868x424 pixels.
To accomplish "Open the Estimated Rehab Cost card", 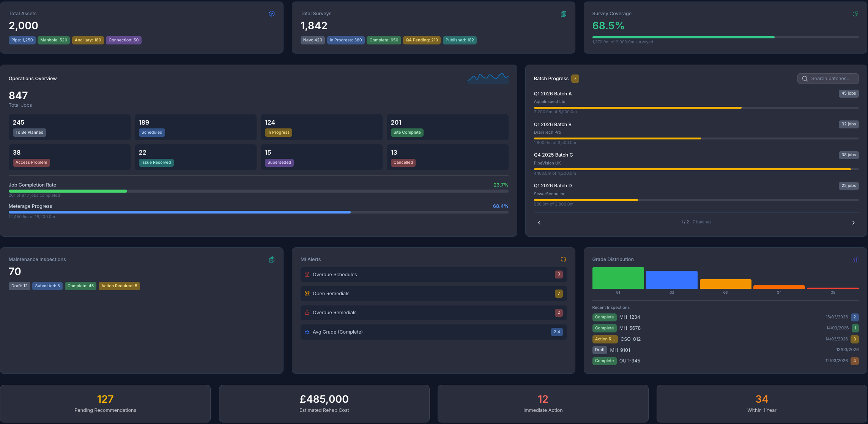I will coord(324,404).
